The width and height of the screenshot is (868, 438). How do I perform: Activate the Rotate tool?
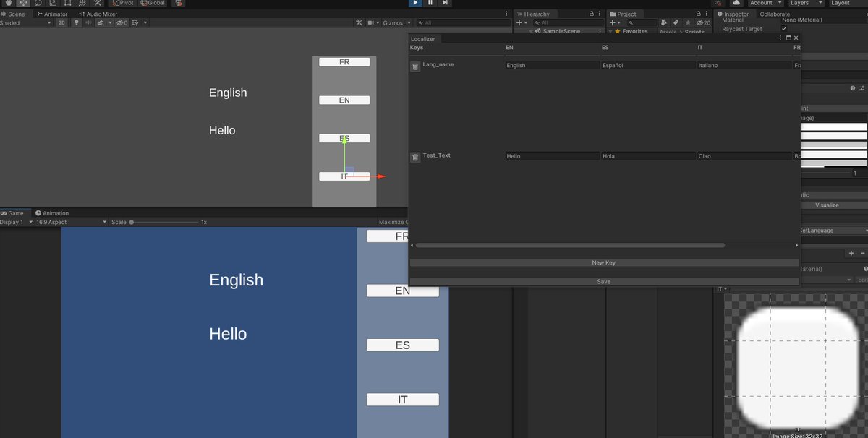(38, 3)
